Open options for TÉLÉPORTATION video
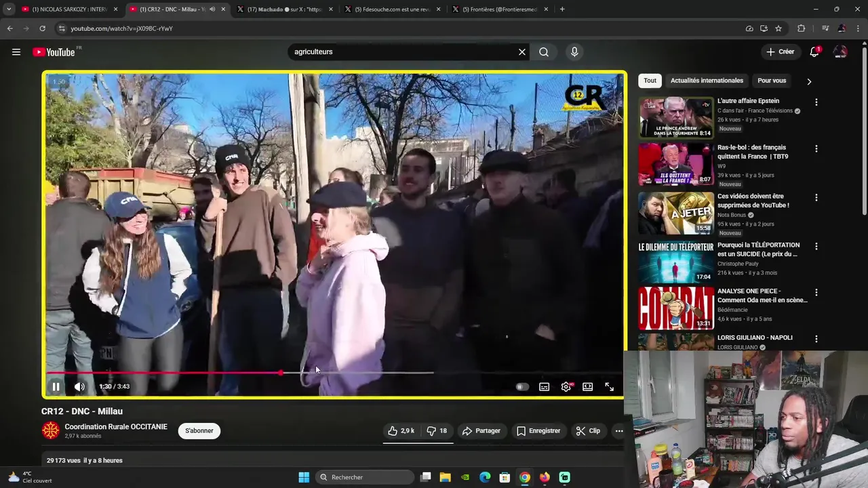The width and height of the screenshot is (868, 488). pyautogui.click(x=816, y=247)
